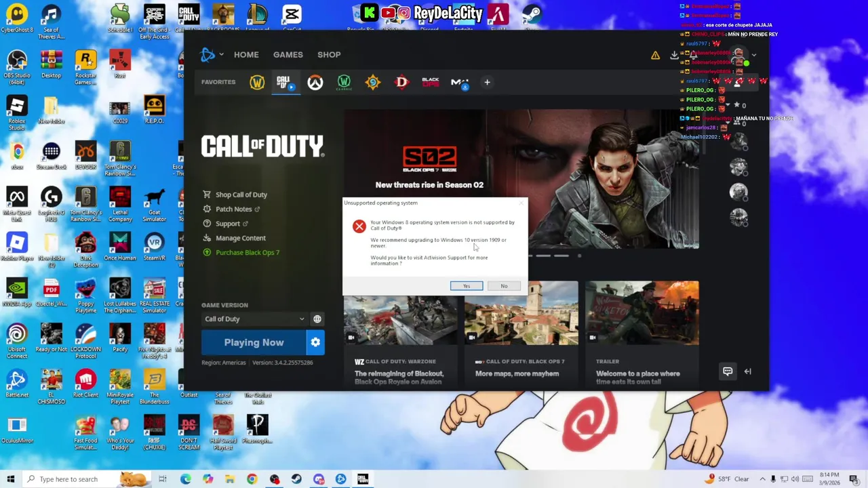Open Meta Quest Link desktop shortcut
868x488 pixels.
coord(17,205)
